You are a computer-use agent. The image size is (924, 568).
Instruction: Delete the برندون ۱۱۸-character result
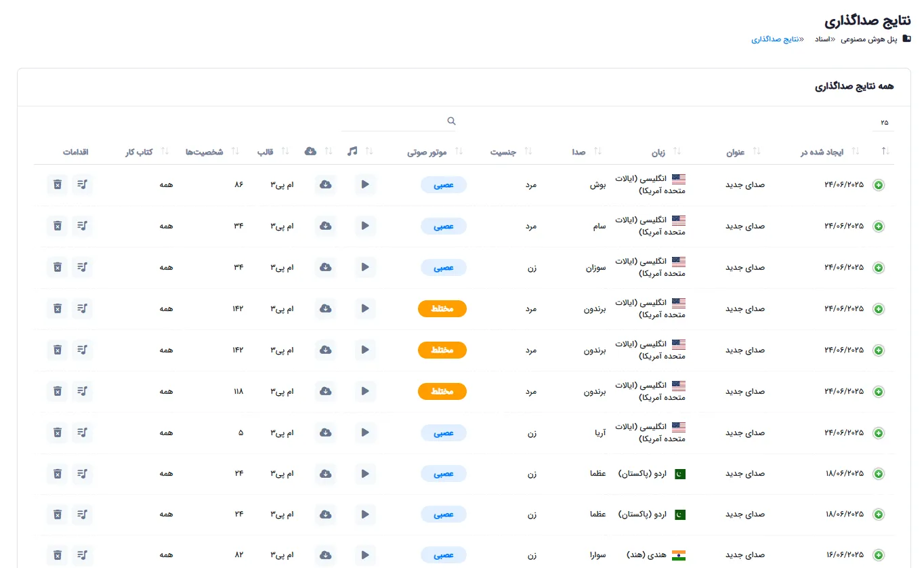58,391
